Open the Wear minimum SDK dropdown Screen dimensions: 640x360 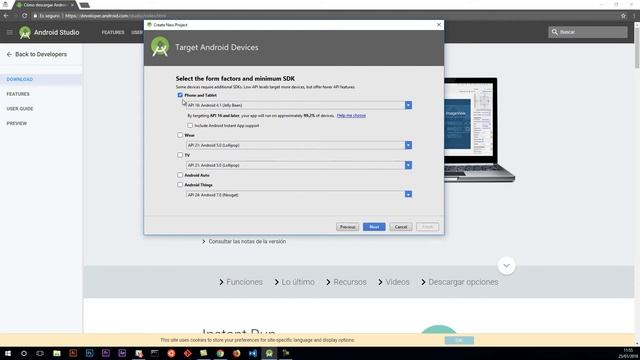[408, 145]
